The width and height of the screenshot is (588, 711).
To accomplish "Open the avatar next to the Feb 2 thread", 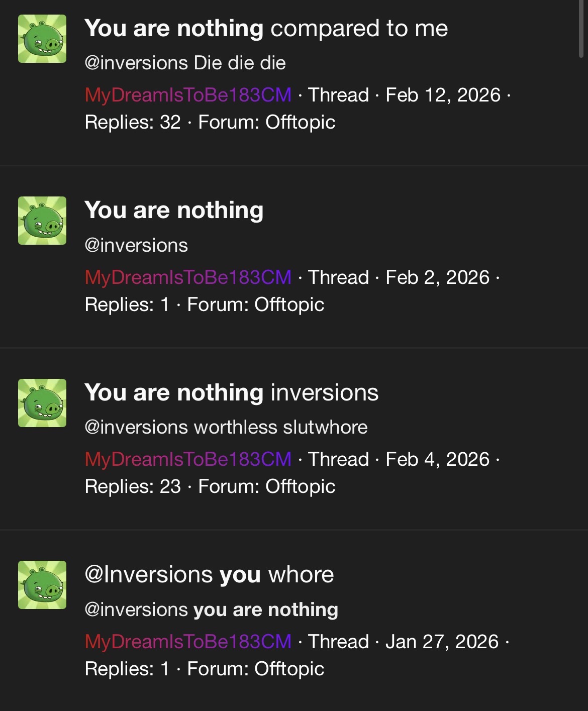I will point(42,221).
